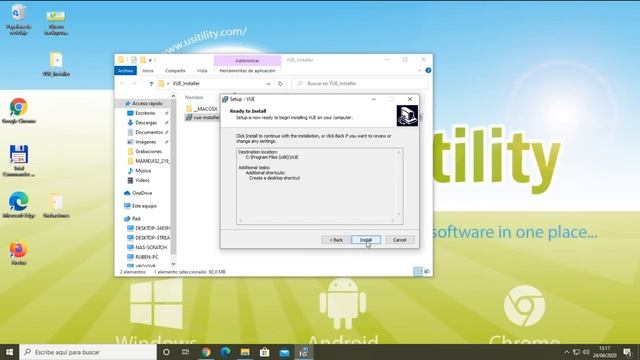
Task: Open the Archivo tab in File Explorer
Action: (126, 71)
